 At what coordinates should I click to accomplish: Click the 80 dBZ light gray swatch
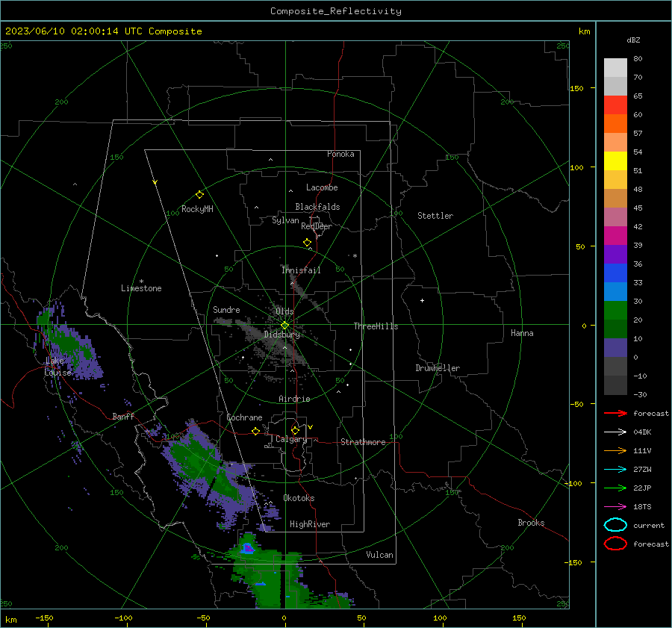[x=615, y=68]
